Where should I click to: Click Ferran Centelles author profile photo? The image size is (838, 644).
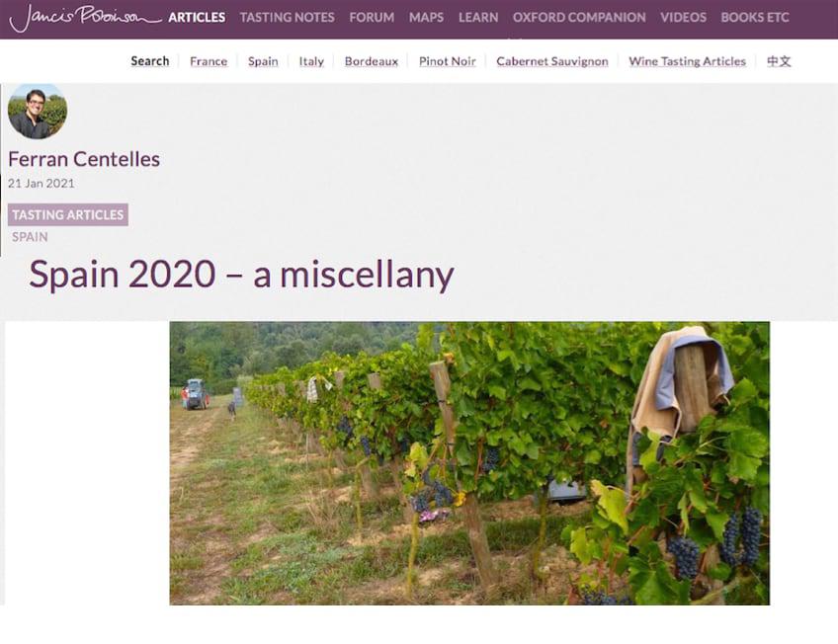click(x=38, y=111)
